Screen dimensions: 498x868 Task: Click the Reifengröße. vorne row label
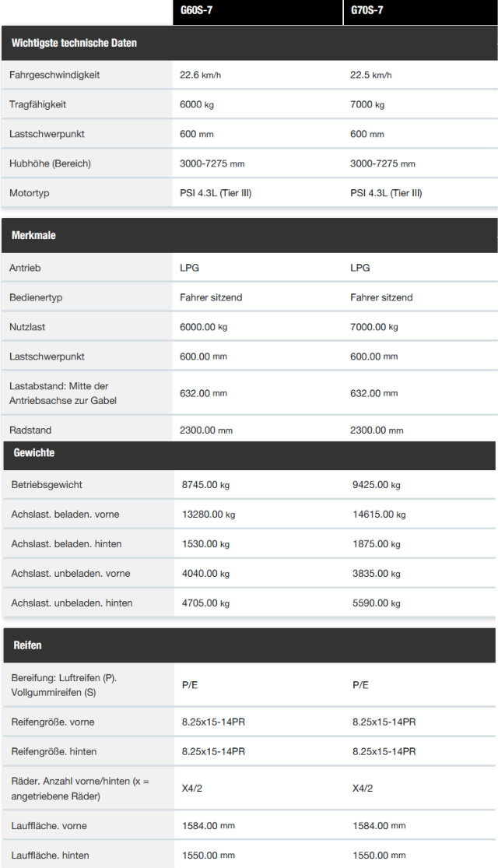tap(53, 722)
